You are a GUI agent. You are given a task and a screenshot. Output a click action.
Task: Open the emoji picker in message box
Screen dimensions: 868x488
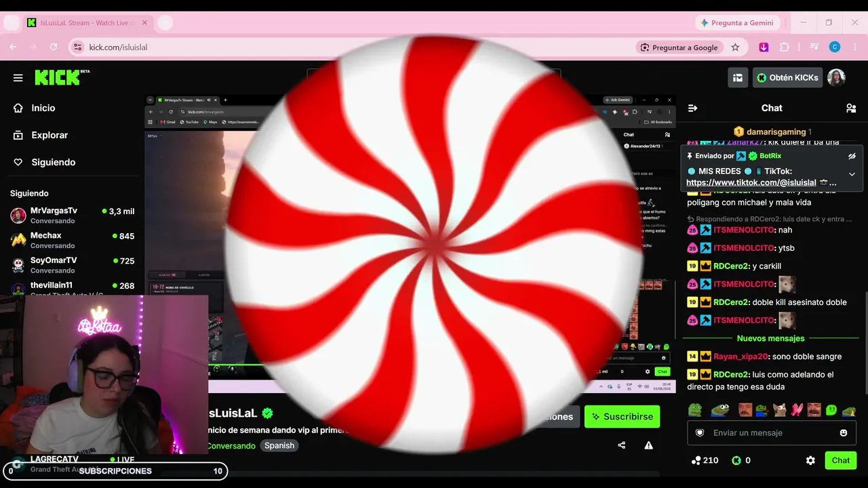[x=844, y=433]
